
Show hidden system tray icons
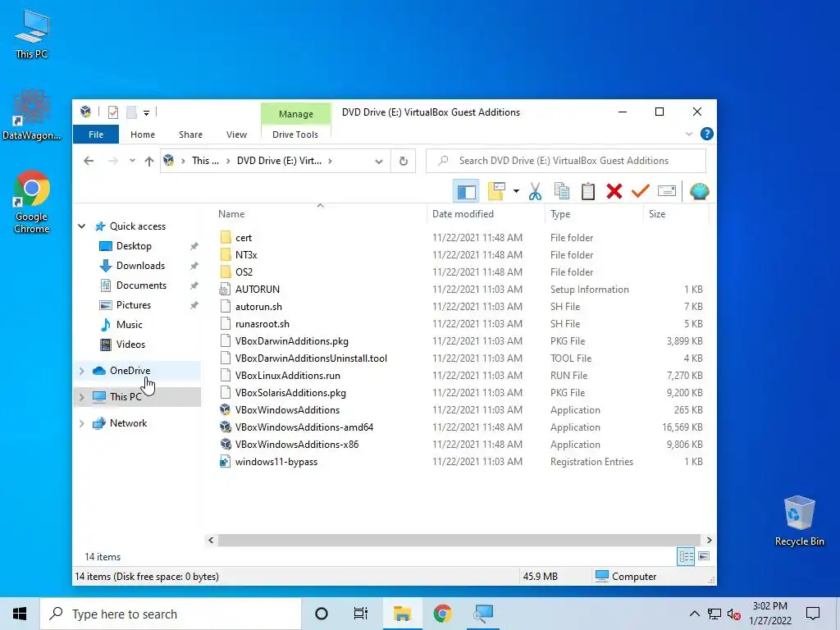point(694,614)
